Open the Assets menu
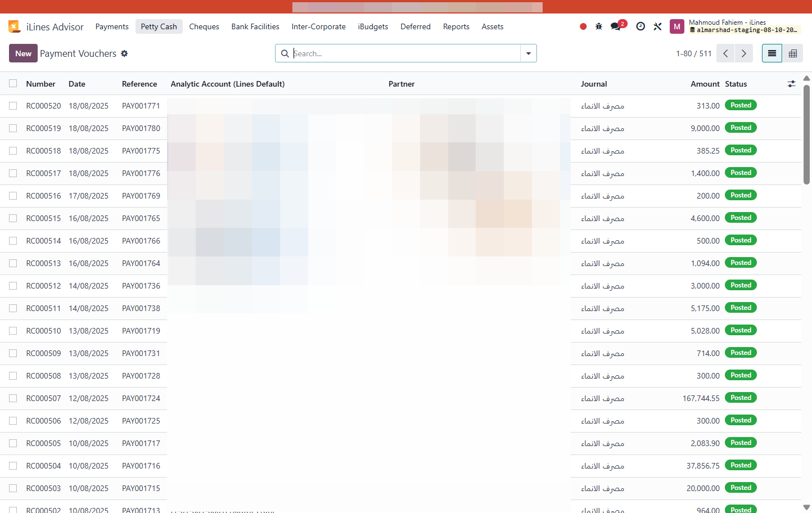812x513 pixels. (493, 26)
